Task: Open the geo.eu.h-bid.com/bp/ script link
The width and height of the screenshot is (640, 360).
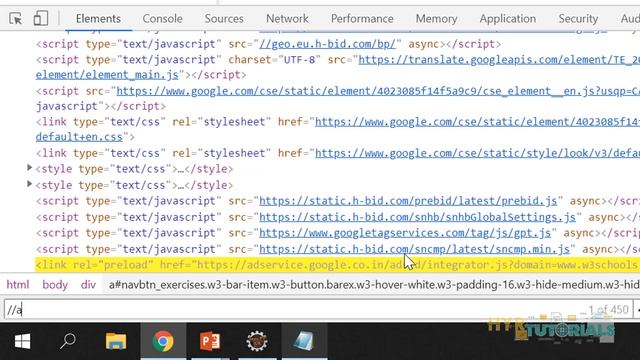Action: click(x=327, y=44)
